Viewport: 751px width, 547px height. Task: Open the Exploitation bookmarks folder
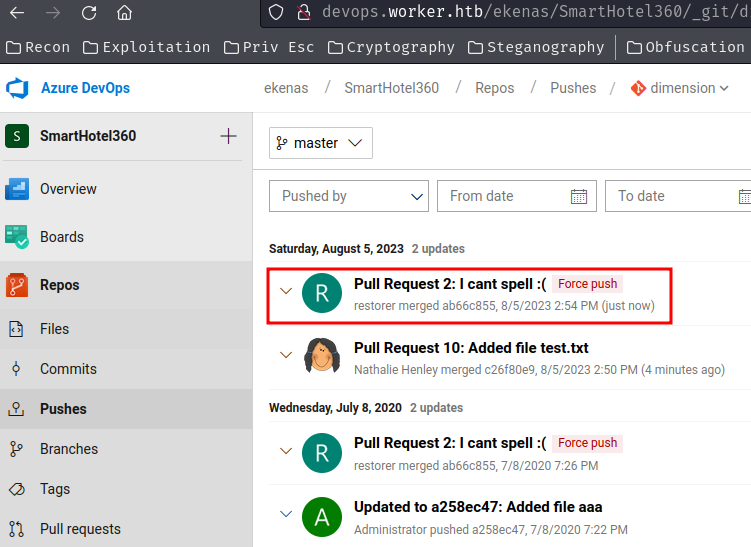pyautogui.click(x=147, y=47)
